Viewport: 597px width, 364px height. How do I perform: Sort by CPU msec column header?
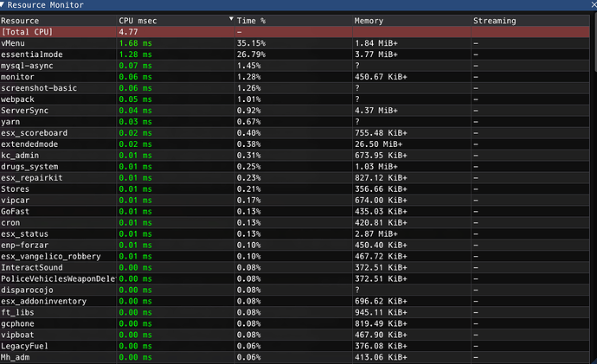pos(138,21)
